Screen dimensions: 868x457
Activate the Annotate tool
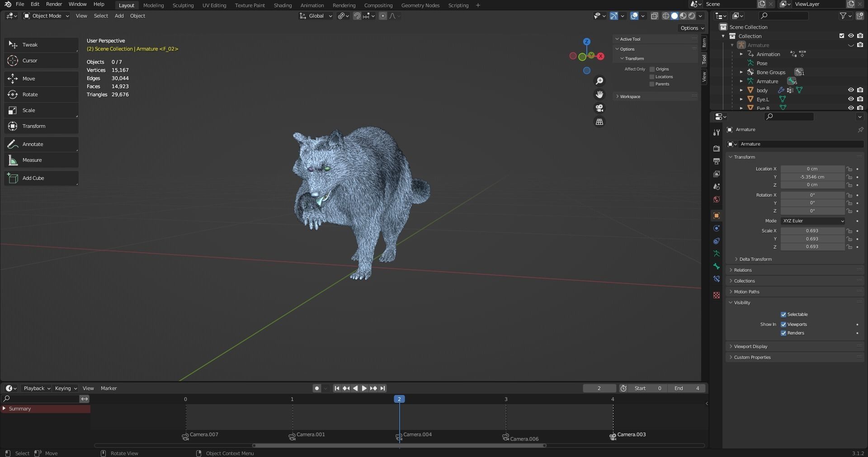[x=41, y=144]
